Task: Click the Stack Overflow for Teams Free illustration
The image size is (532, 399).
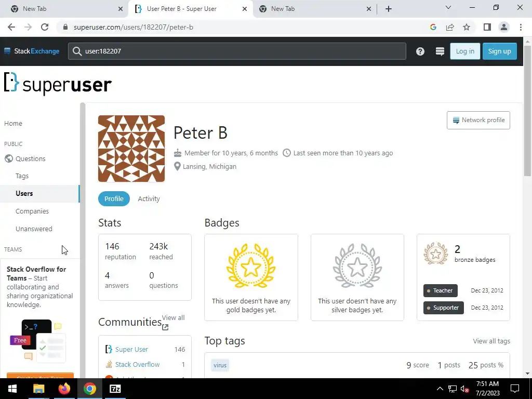Action: (37, 341)
